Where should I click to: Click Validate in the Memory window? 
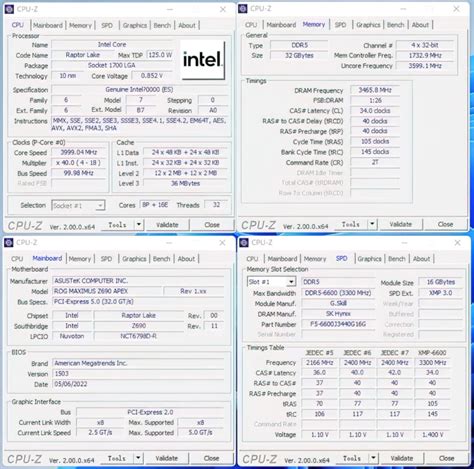pyautogui.click(x=401, y=224)
